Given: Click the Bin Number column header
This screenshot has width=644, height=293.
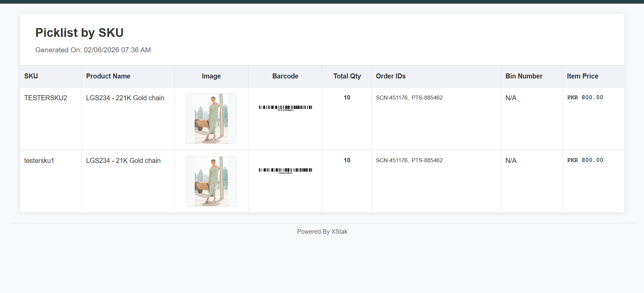Looking at the screenshot, I should click(x=524, y=76).
